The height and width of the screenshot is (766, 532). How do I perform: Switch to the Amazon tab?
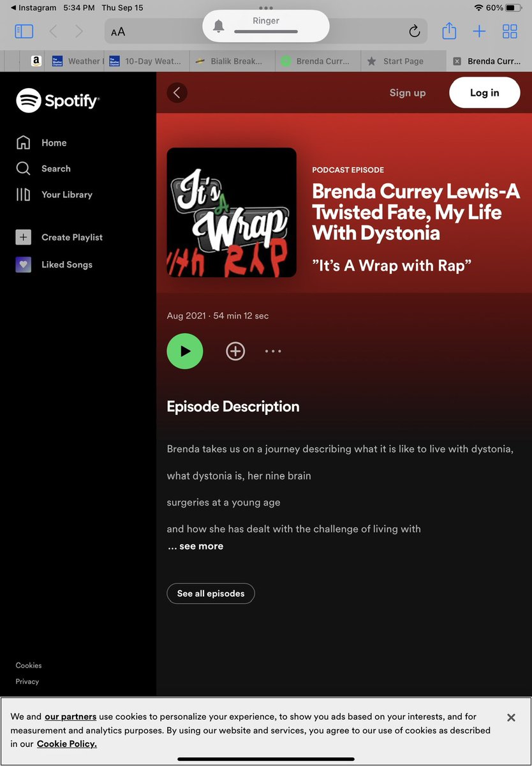coord(36,61)
